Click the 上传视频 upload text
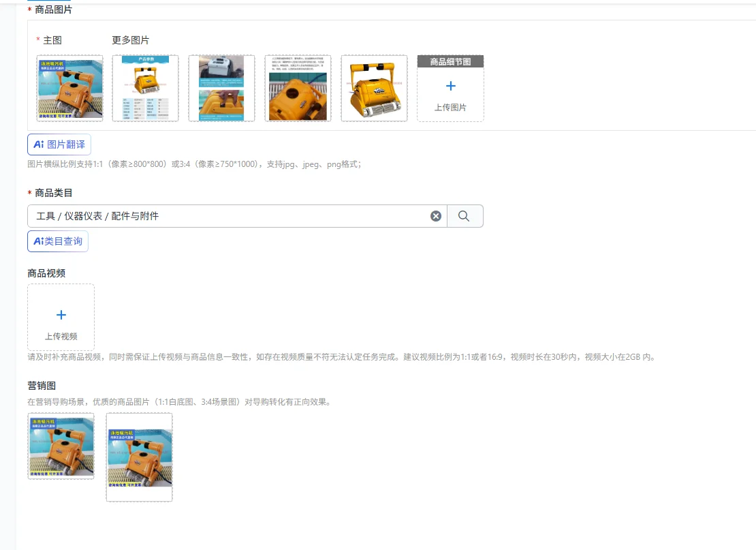Viewport: 756px width, 550px height. (61, 336)
